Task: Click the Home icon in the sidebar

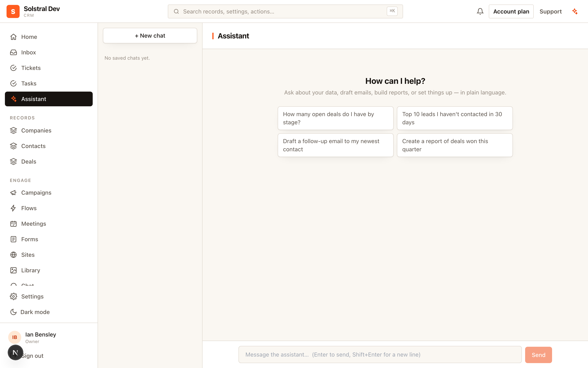Action: point(14,37)
